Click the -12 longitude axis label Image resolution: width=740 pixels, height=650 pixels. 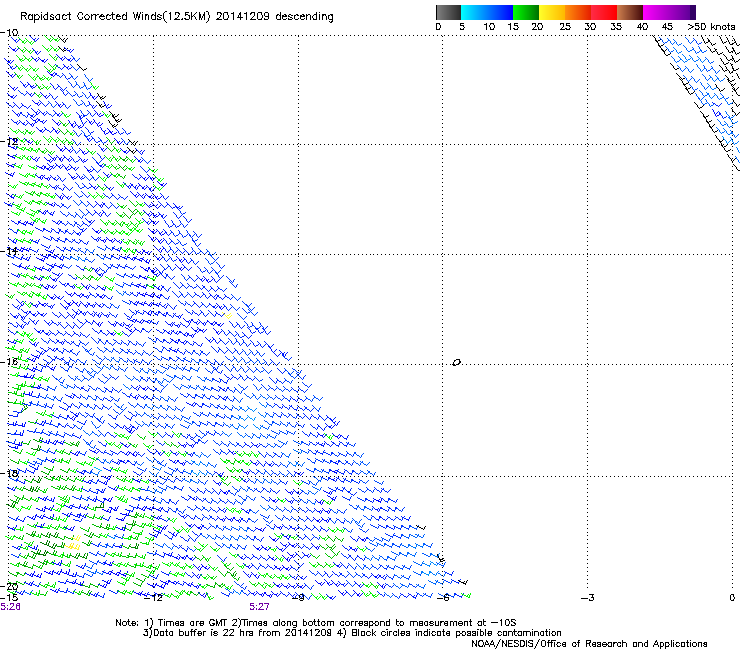click(153, 598)
